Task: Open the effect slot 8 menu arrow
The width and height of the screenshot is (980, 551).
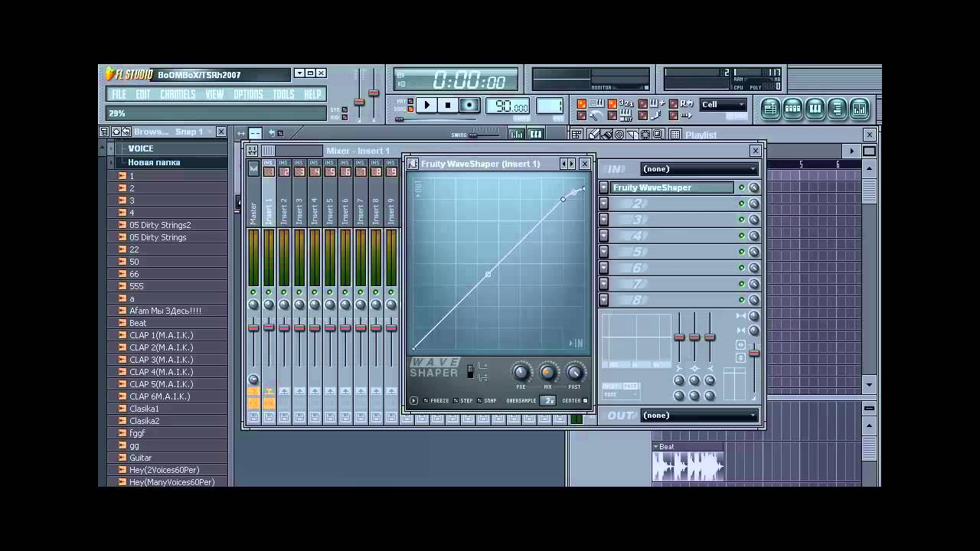Action: (603, 300)
